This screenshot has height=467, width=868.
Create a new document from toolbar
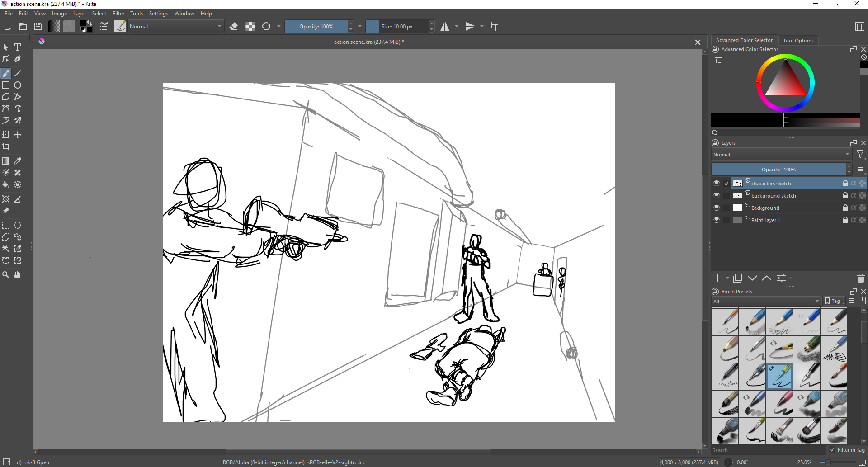tap(8, 27)
